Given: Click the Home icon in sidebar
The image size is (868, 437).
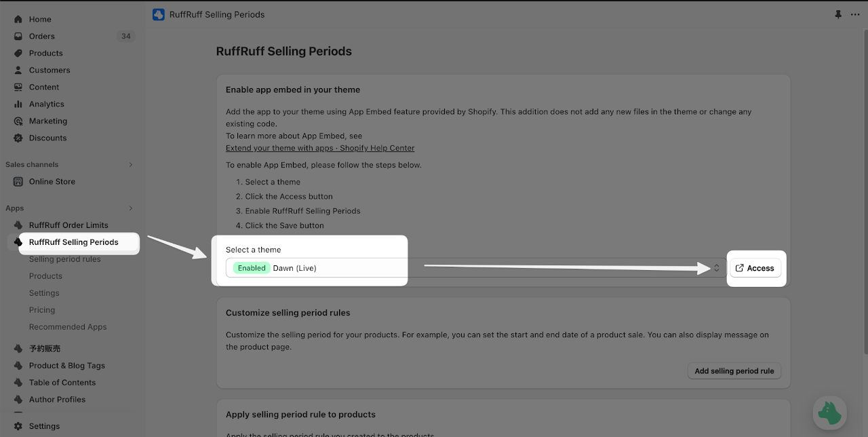Looking at the screenshot, I should [18, 20].
